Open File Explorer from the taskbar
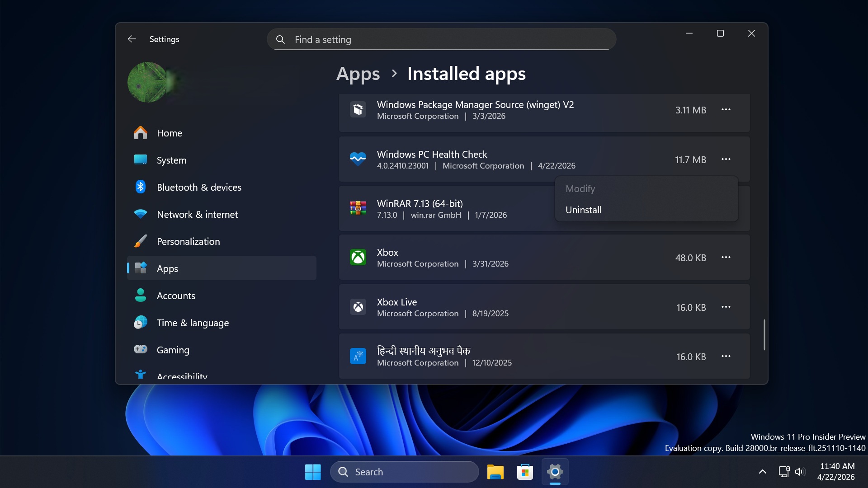Viewport: 868px width, 488px height. click(x=495, y=471)
